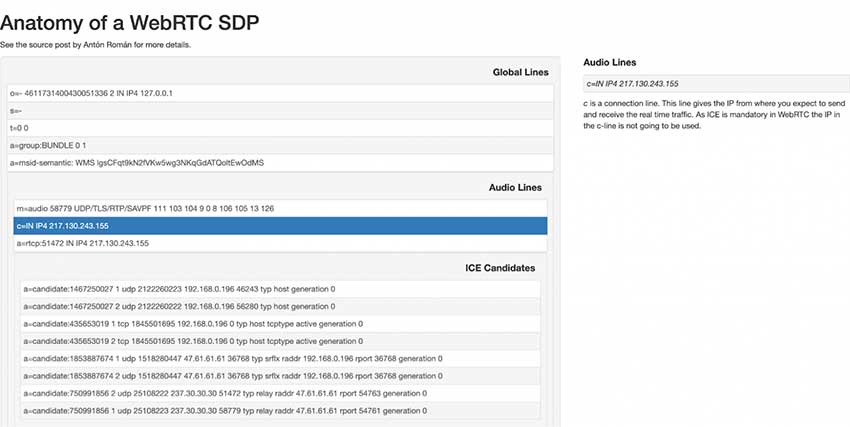Image resolution: width=850 pixels, height=427 pixels.
Task: Select host candidate with port 56280
Action: [280, 306]
